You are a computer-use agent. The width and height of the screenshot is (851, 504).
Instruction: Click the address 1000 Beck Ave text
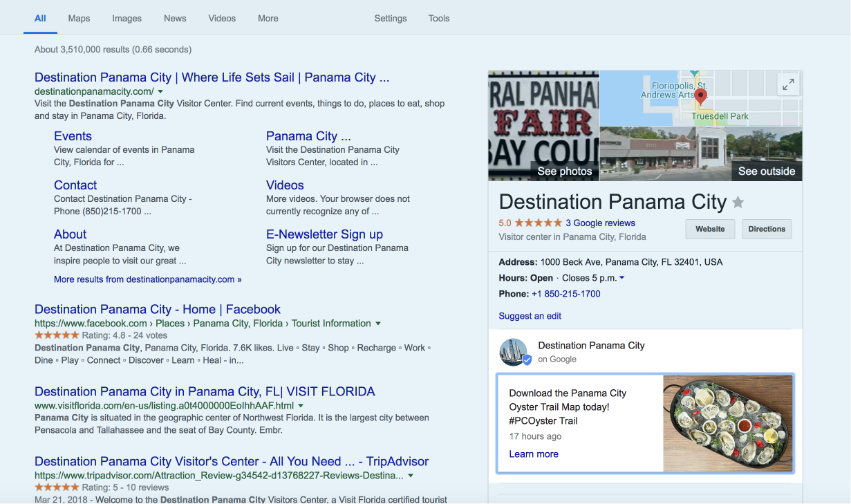pos(631,262)
